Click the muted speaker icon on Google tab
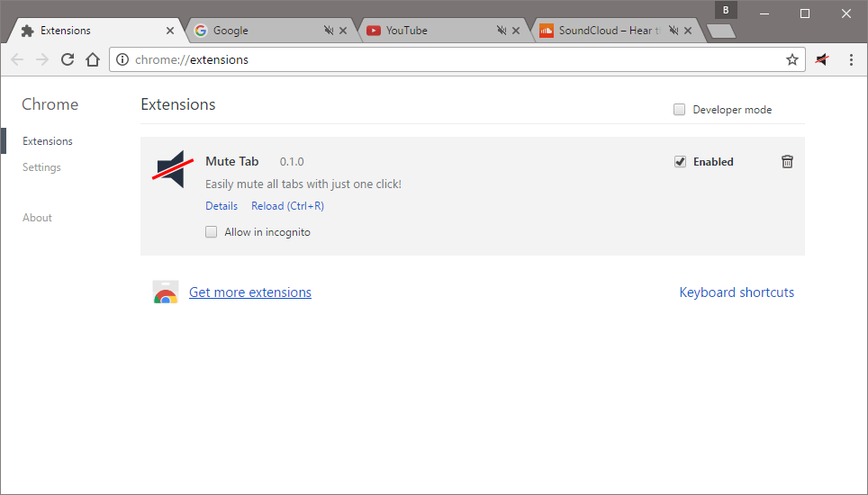 tap(329, 31)
